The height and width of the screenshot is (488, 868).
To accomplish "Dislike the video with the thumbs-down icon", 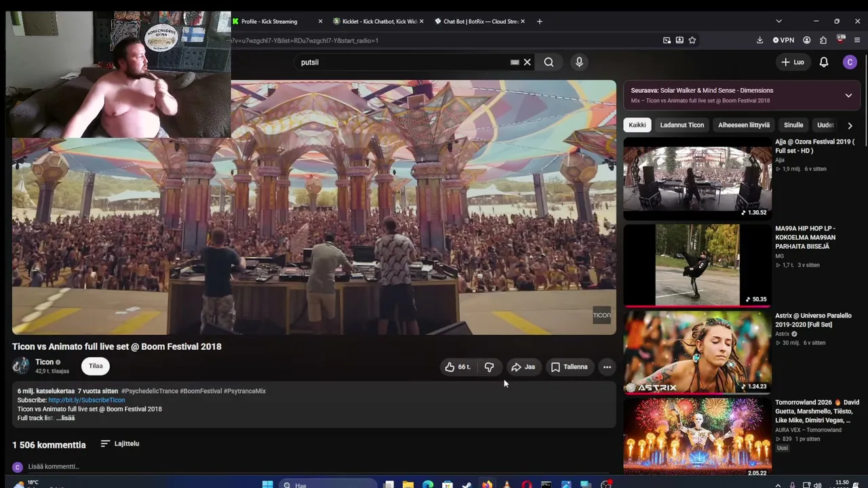I will pyautogui.click(x=489, y=367).
